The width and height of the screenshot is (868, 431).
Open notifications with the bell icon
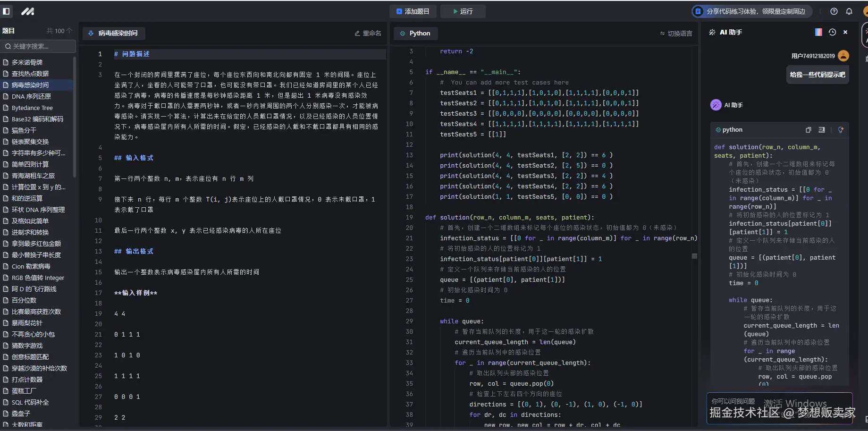click(848, 11)
